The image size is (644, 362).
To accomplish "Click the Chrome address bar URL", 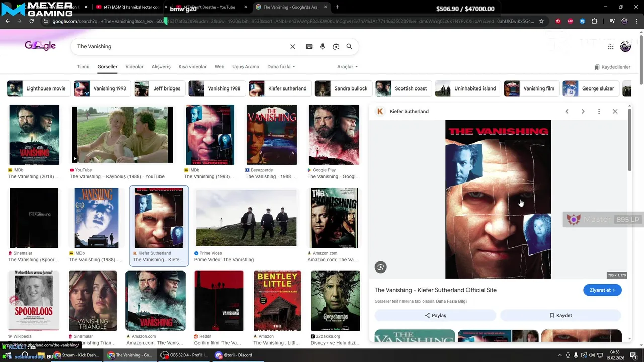I will (292, 21).
